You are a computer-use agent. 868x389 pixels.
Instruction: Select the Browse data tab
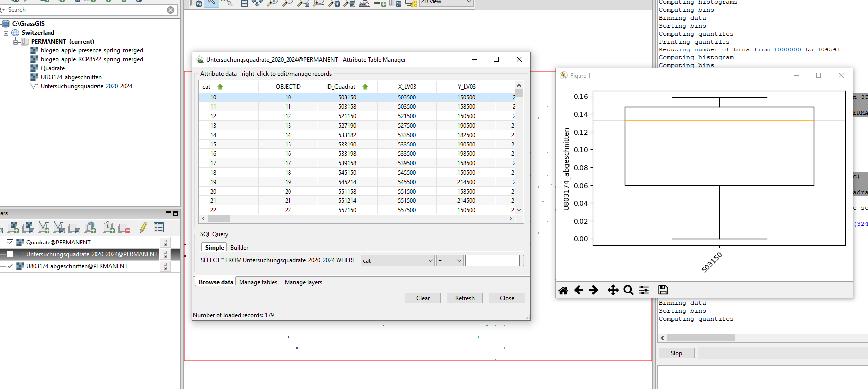(216, 282)
